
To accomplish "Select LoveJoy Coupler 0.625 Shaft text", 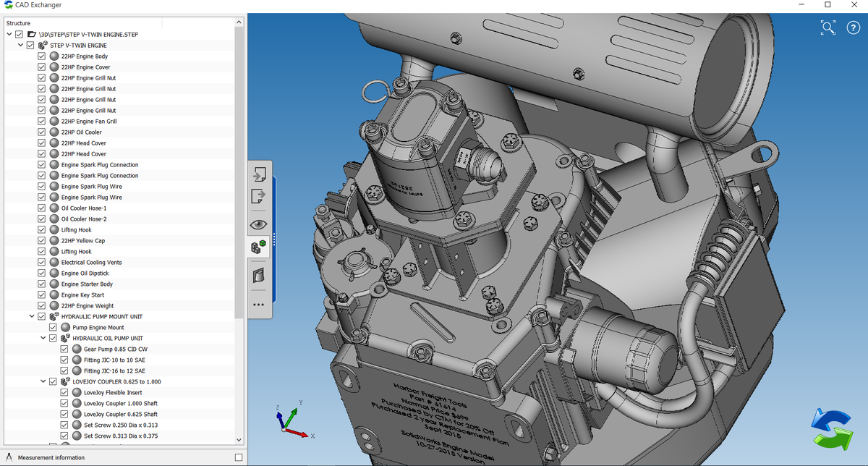I will [x=121, y=414].
